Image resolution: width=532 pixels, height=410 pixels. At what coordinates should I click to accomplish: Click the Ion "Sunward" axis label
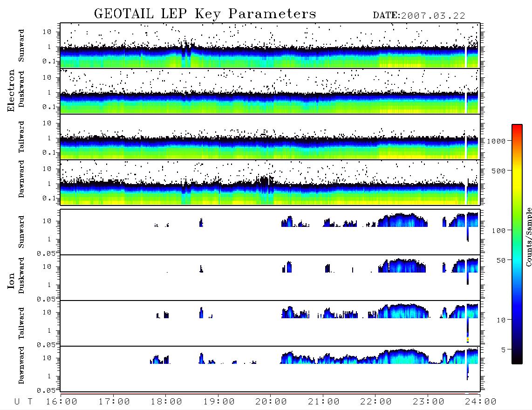pyautogui.click(x=21, y=232)
